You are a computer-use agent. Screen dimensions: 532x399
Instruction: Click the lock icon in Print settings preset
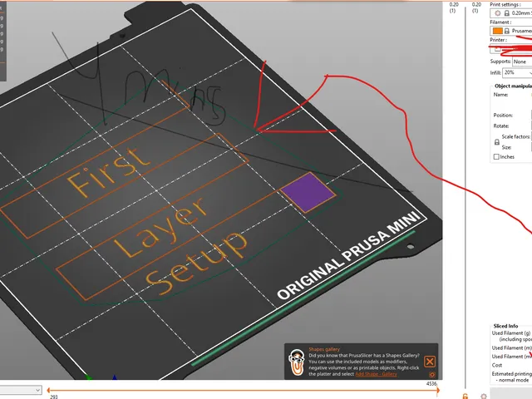point(506,13)
